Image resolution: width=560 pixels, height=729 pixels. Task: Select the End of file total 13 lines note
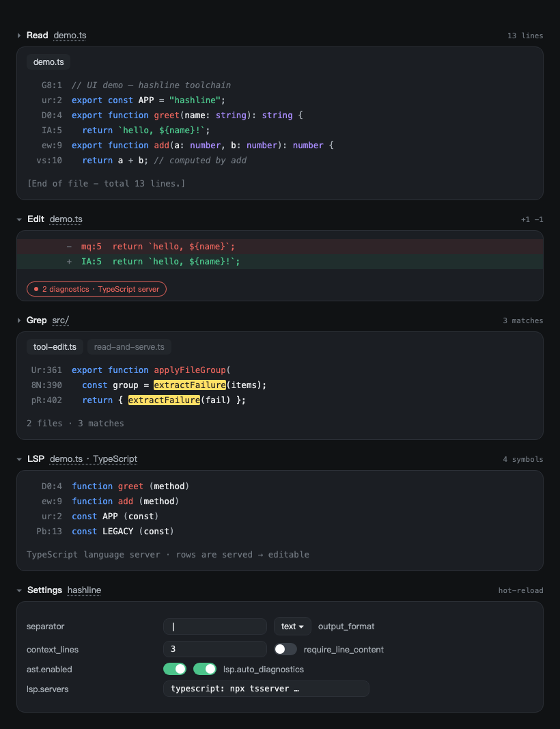click(106, 183)
